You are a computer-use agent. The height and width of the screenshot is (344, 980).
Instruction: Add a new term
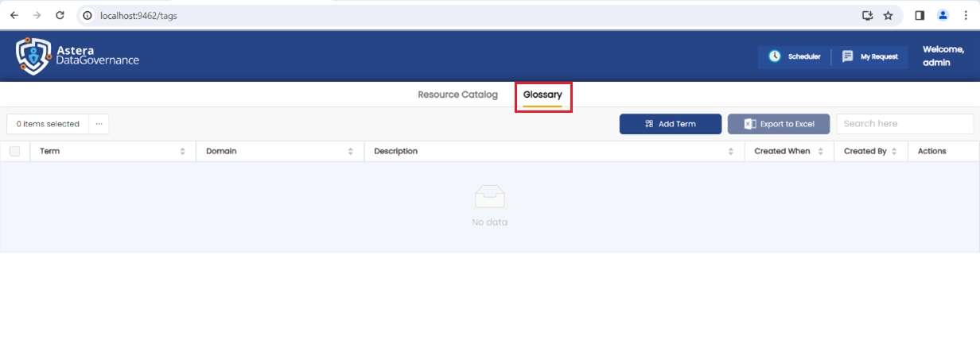tap(671, 124)
